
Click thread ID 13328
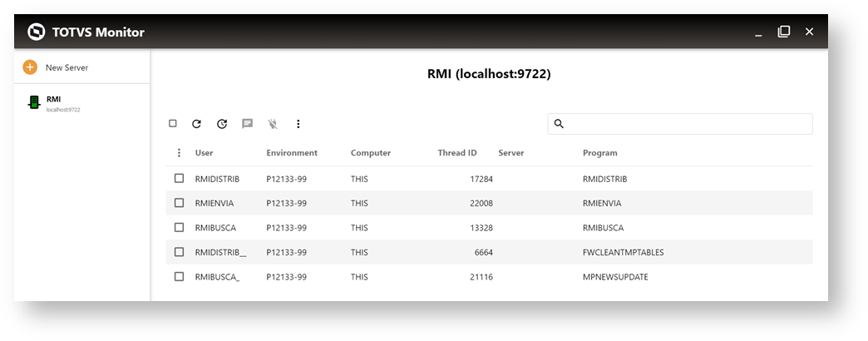click(x=481, y=228)
